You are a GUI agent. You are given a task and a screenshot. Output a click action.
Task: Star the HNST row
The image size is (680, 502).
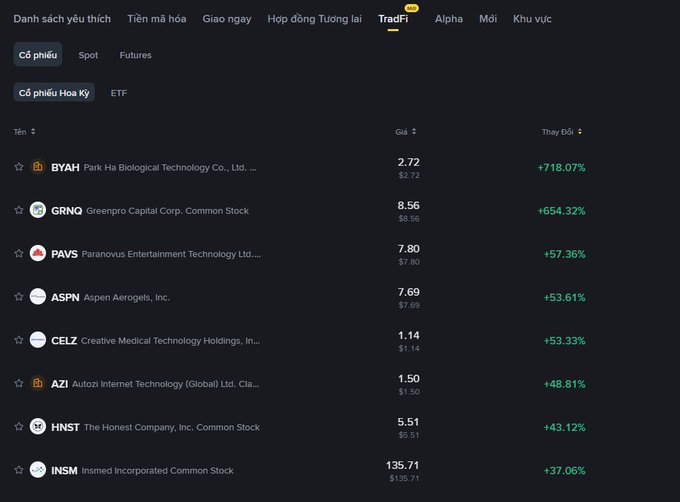[x=19, y=427]
